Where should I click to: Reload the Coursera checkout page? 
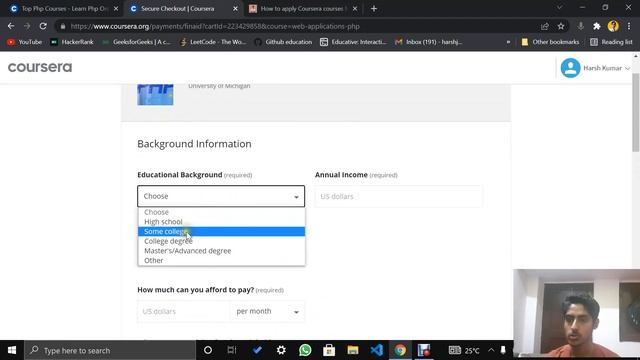[x=43, y=26]
